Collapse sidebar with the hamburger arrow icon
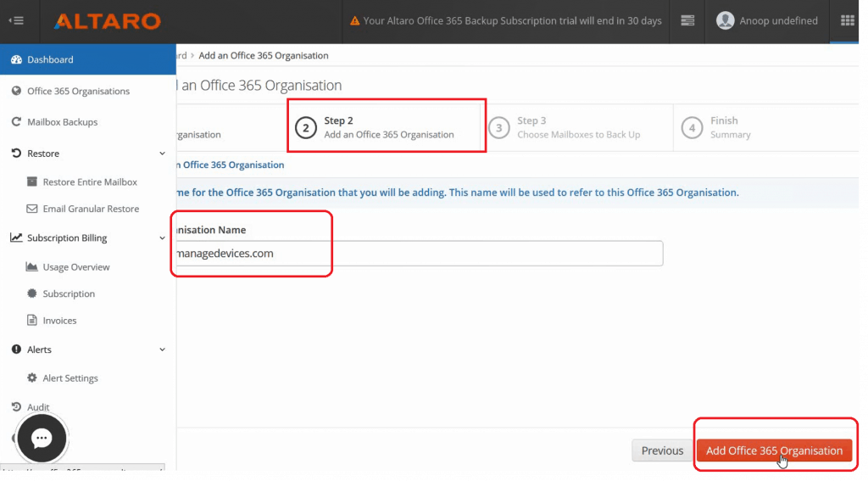The width and height of the screenshot is (868, 481). pyautogui.click(x=16, y=21)
